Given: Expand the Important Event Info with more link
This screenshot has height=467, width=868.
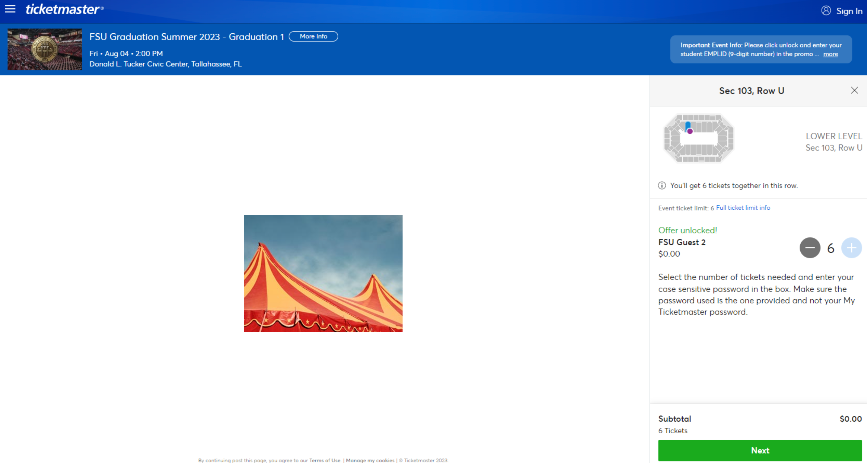Looking at the screenshot, I should click(x=831, y=54).
